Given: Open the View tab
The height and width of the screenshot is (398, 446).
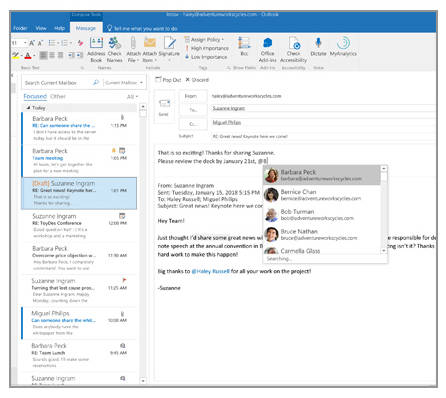Looking at the screenshot, I should pos(41,28).
